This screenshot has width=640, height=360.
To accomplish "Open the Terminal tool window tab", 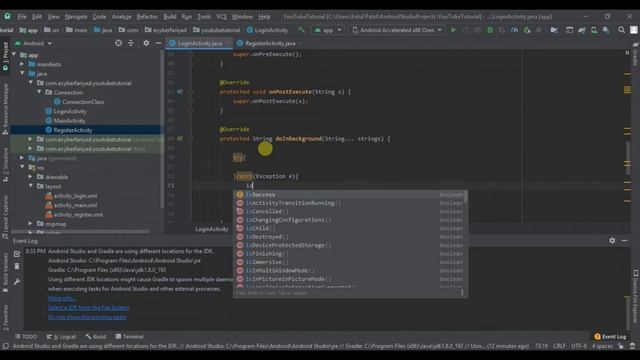I will tap(129, 337).
